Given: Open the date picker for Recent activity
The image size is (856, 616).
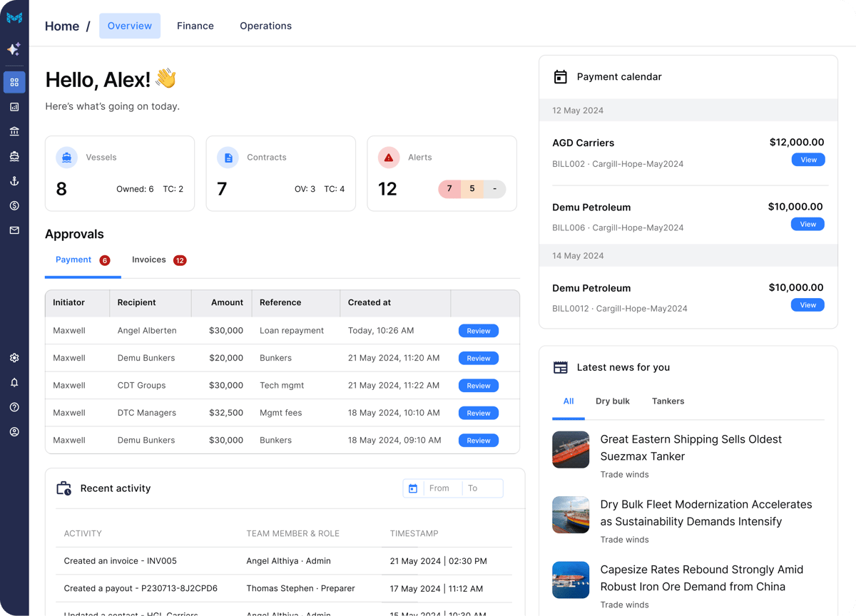Looking at the screenshot, I should [x=413, y=488].
